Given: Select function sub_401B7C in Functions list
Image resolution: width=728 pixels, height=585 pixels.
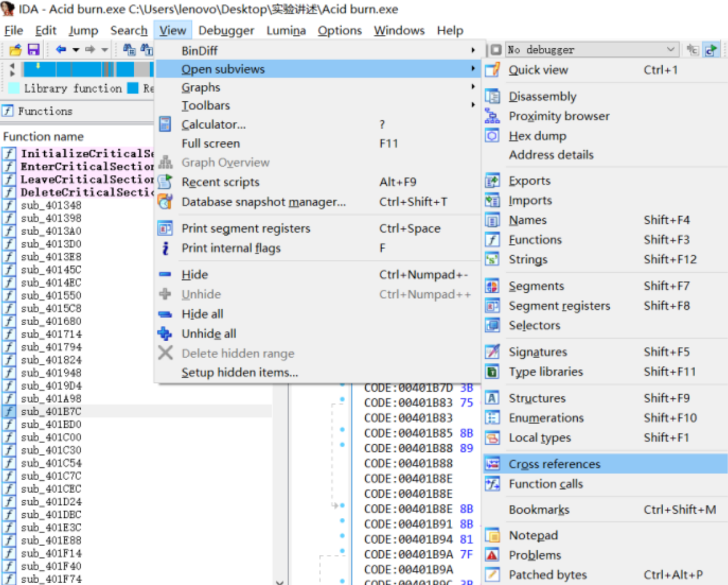Looking at the screenshot, I should point(137,411).
